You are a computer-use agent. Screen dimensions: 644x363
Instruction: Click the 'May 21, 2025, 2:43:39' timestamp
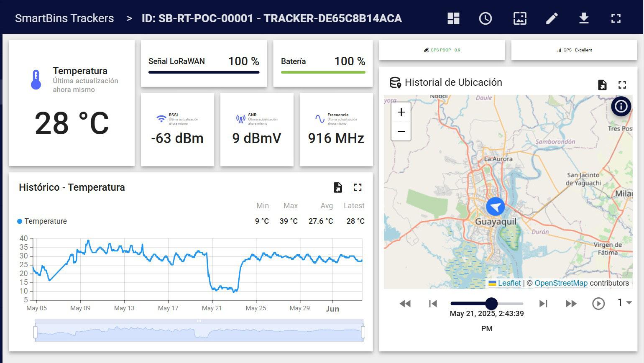(487, 314)
